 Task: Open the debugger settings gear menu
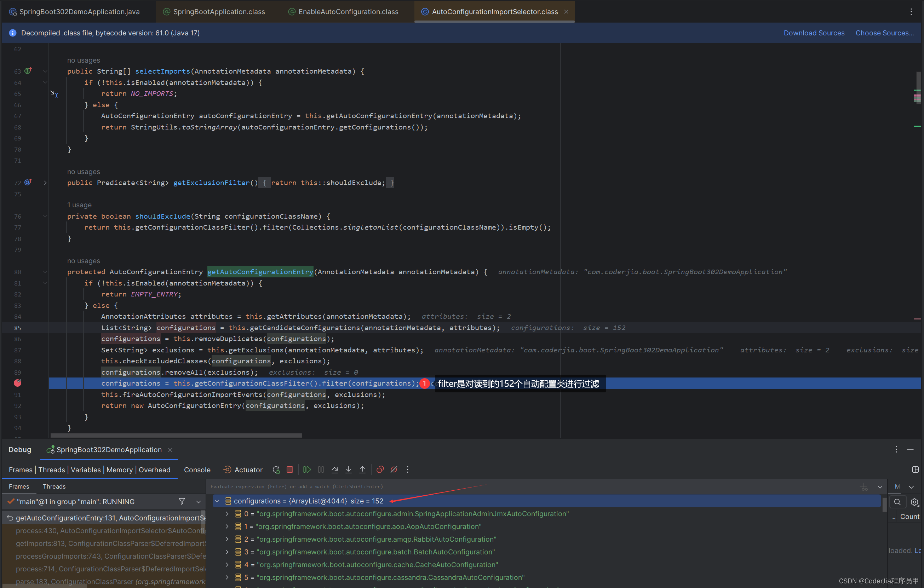tap(914, 502)
